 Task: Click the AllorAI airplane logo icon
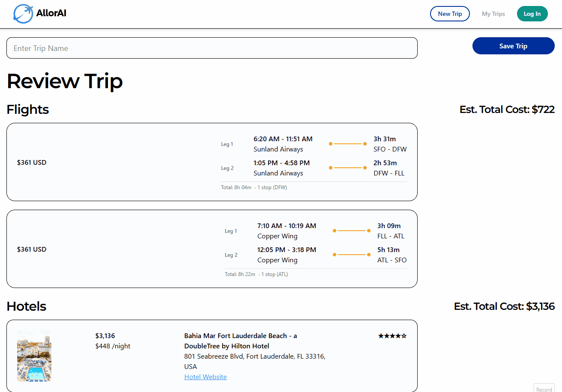pos(23,14)
